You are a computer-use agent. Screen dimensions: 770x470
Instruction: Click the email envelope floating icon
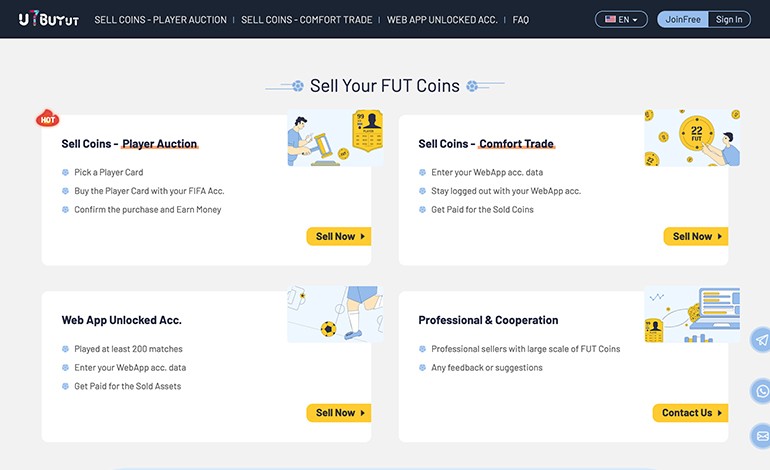coord(761,436)
